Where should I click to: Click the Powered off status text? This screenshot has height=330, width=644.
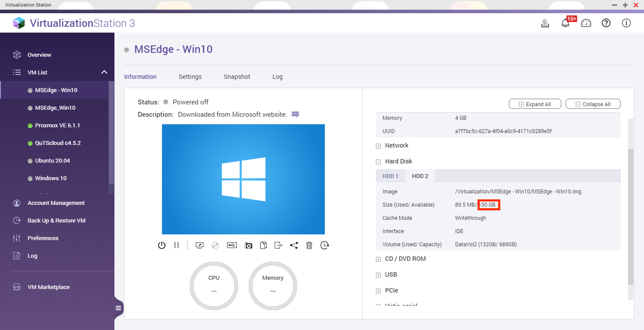pyautogui.click(x=191, y=102)
